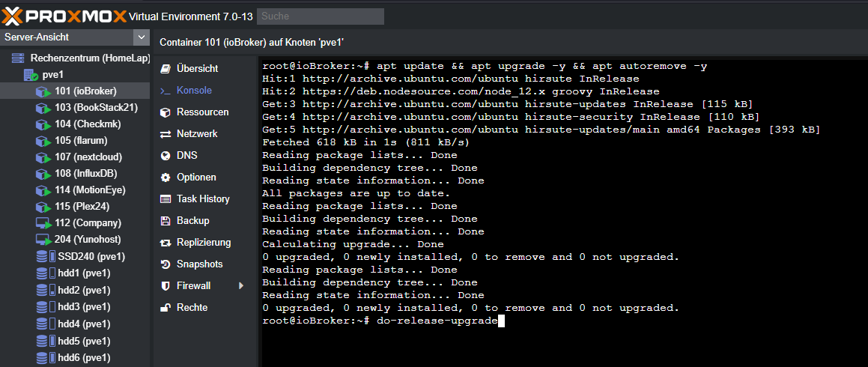Click the DNS globe icon
This screenshot has width=868, height=367.
(165, 156)
